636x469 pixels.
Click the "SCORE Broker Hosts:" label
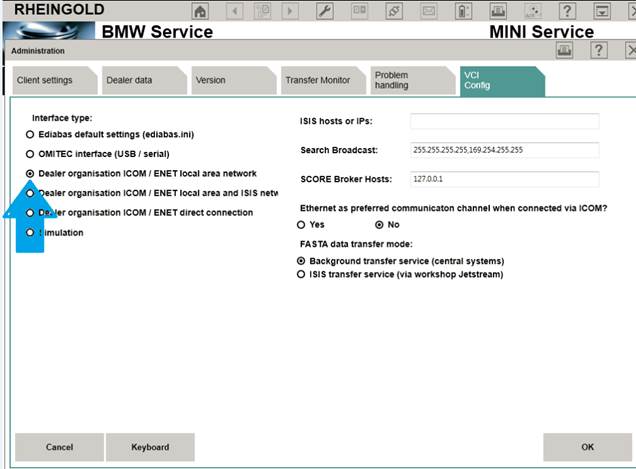click(x=346, y=179)
